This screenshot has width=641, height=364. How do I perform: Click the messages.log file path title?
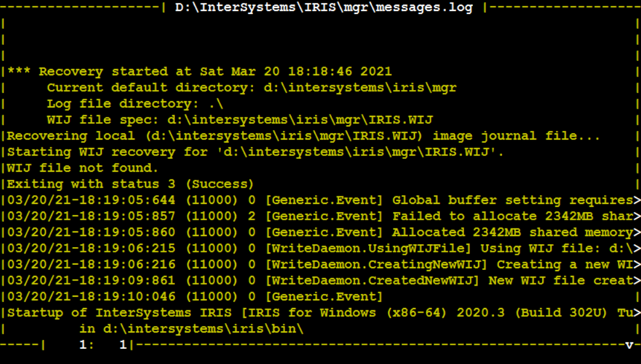324,8
